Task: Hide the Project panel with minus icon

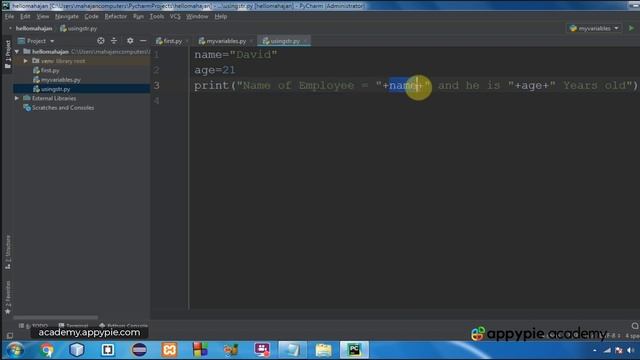Action: 143,41
